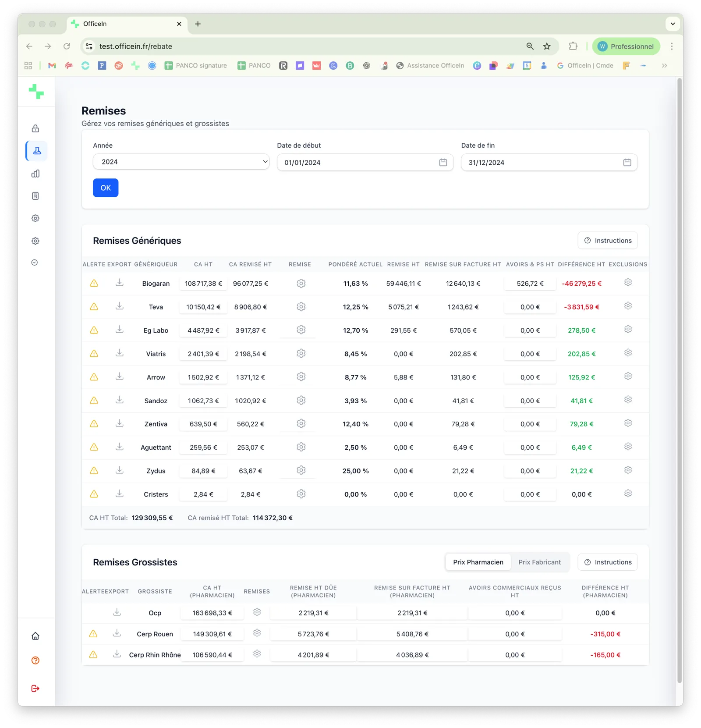Viewport: 701px width, 728px height.
Task: Click the green OfficeIn logo
Action: click(x=36, y=91)
